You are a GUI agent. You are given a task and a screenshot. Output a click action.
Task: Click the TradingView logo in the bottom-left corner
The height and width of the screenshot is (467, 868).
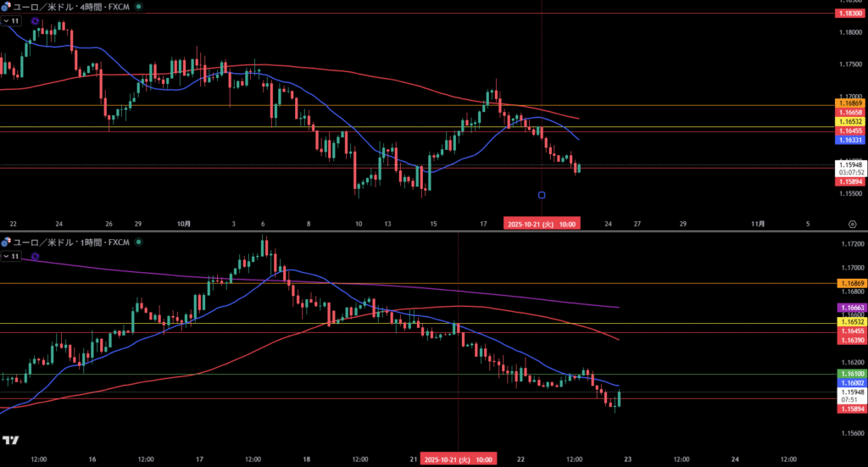(10, 440)
